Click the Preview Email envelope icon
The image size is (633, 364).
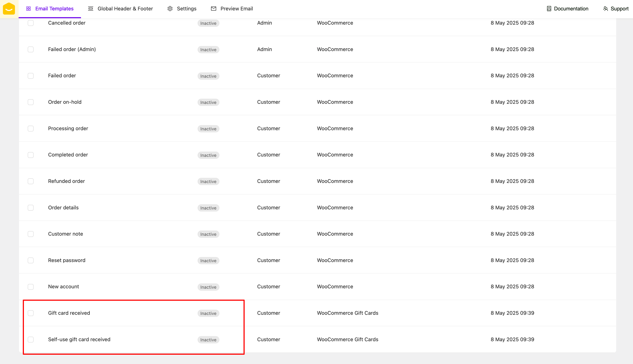(x=213, y=9)
